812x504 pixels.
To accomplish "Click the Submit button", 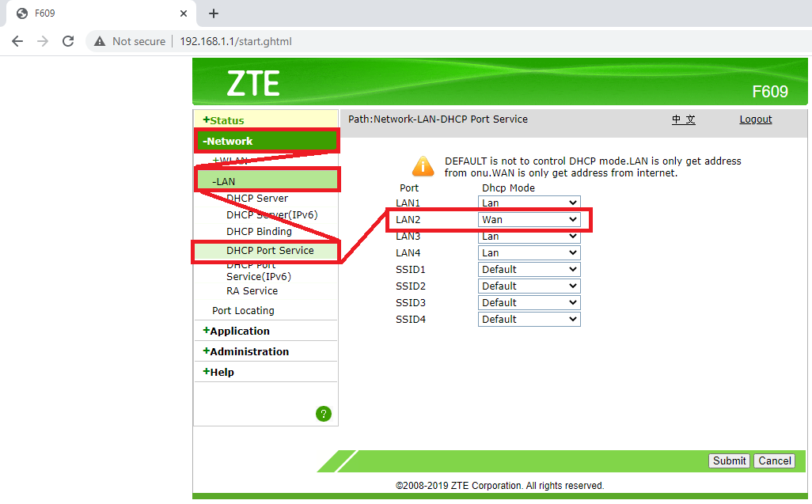I will click(x=728, y=460).
